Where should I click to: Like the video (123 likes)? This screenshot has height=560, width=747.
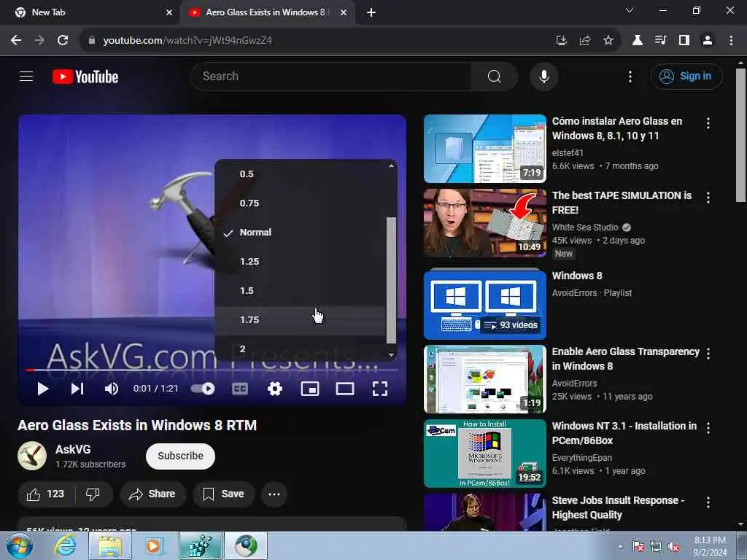(46, 494)
